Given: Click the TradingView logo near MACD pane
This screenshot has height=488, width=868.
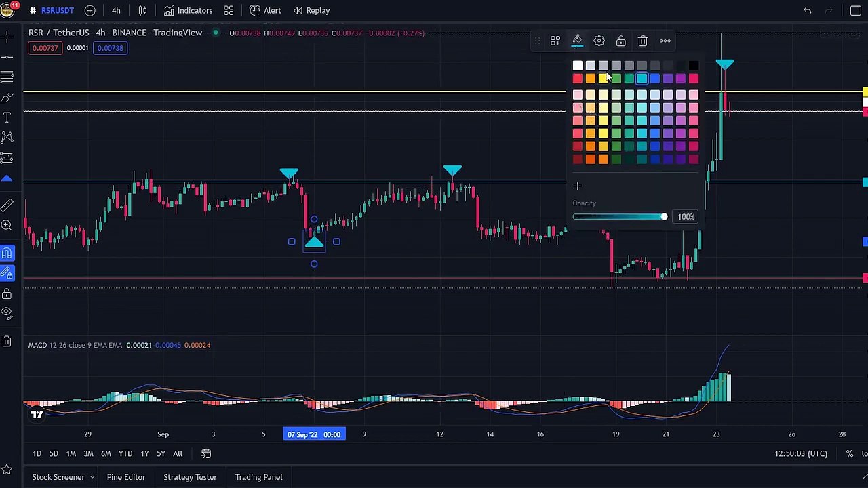Looking at the screenshot, I should 37,414.
